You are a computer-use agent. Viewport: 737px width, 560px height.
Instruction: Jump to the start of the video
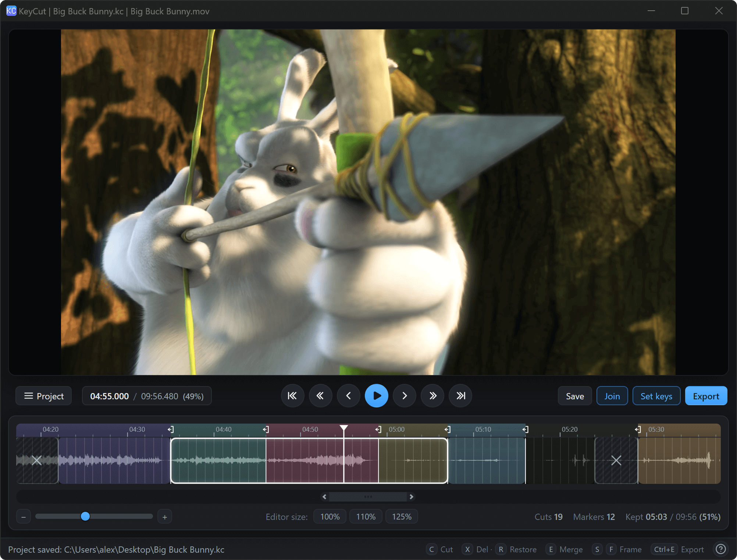292,396
